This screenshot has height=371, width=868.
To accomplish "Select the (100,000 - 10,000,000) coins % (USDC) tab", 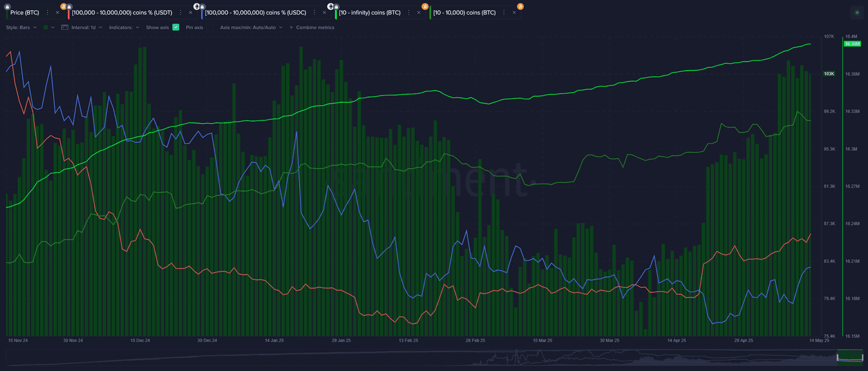I will 258,12.
